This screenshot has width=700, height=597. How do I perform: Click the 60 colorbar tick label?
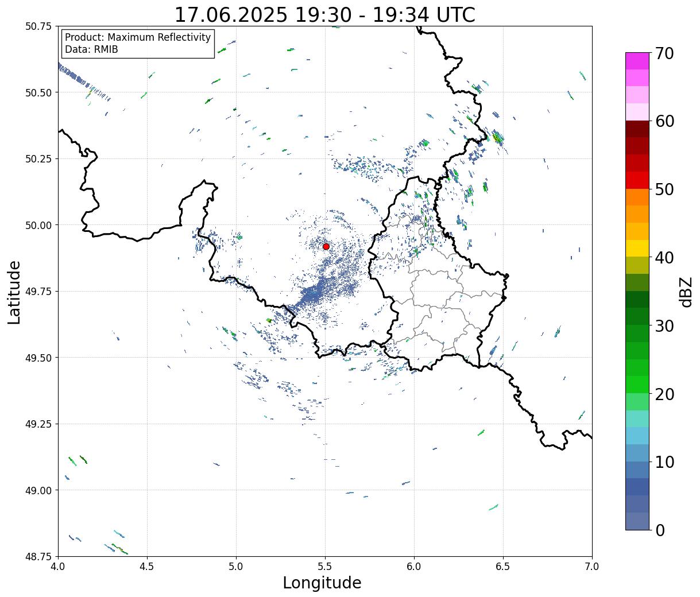[664, 121]
